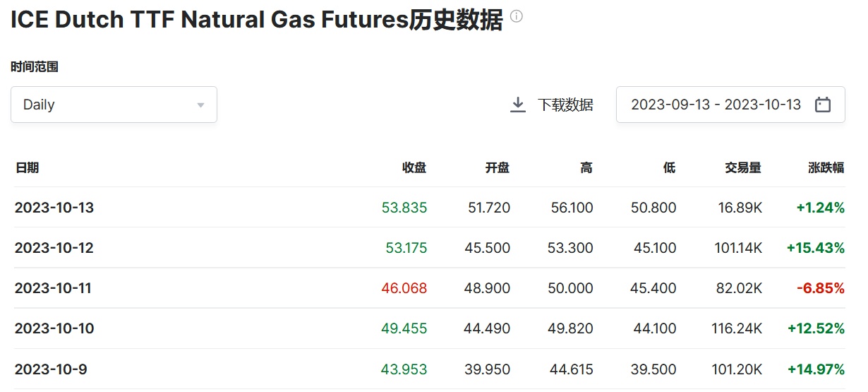Viewport: 868px width, 392px height.
Task: Click the download arrow icon
Action: point(518,105)
